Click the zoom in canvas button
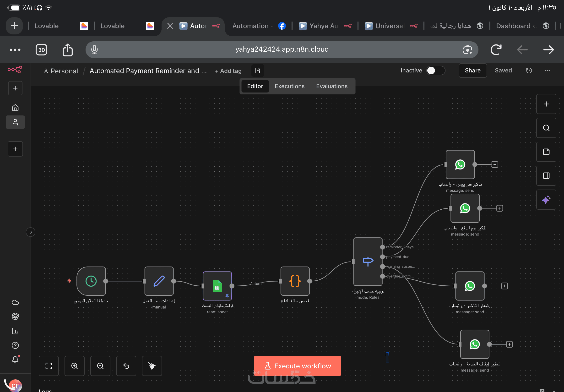The width and height of the screenshot is (564, 392). tap(74, 366)
